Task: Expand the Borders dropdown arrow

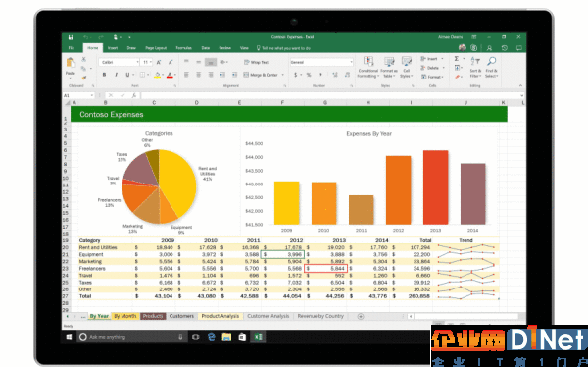Action: click(149, 75)
